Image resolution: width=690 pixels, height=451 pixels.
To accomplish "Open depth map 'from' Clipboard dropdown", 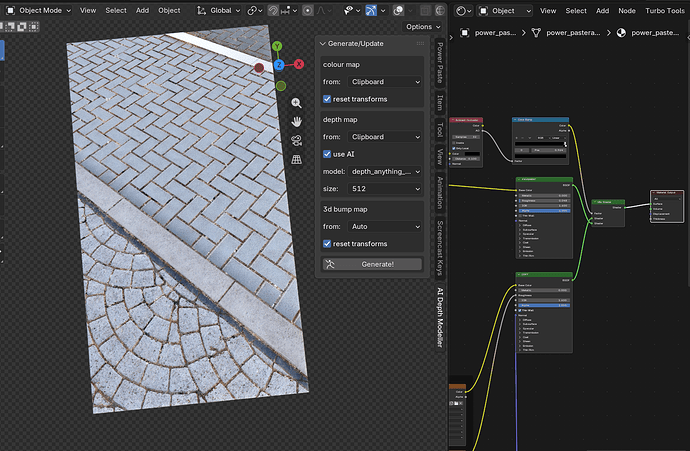I will coord(385,137).
